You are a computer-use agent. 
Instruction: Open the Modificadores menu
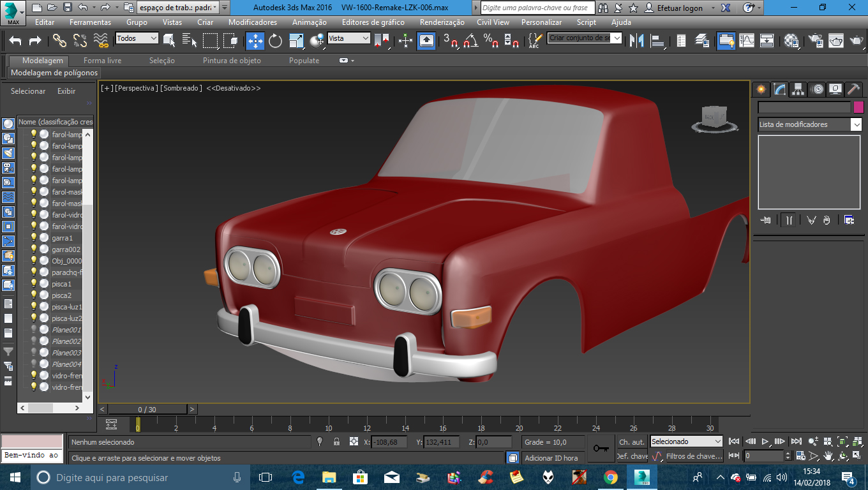tap(252, 22)
